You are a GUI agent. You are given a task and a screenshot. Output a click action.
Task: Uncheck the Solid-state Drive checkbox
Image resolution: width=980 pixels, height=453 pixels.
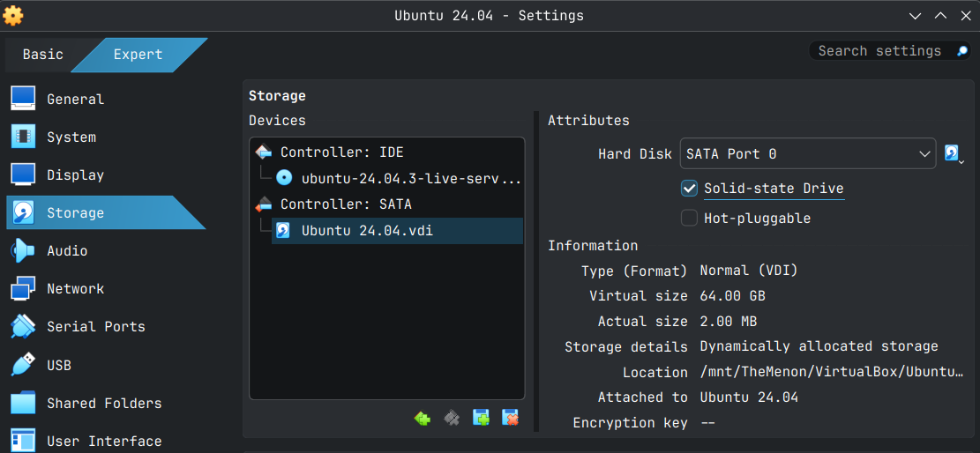690,189
